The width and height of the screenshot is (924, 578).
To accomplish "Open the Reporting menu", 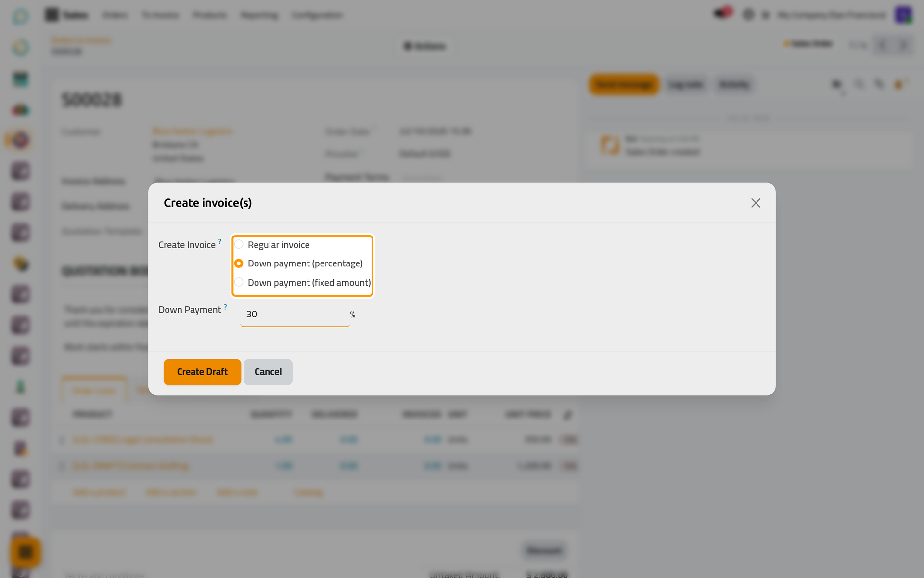I will pos(259,15).
